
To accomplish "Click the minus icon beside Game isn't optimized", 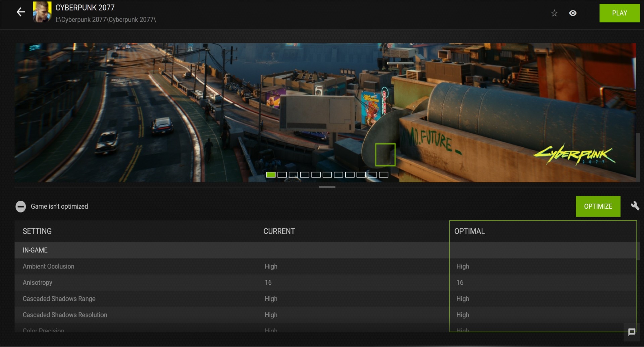I will [20, 206].
